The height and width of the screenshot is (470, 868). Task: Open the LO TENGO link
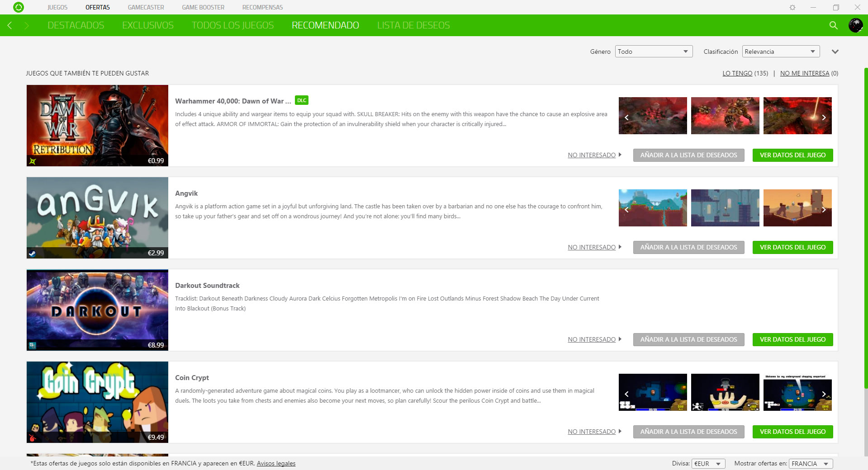coord(737,73)
